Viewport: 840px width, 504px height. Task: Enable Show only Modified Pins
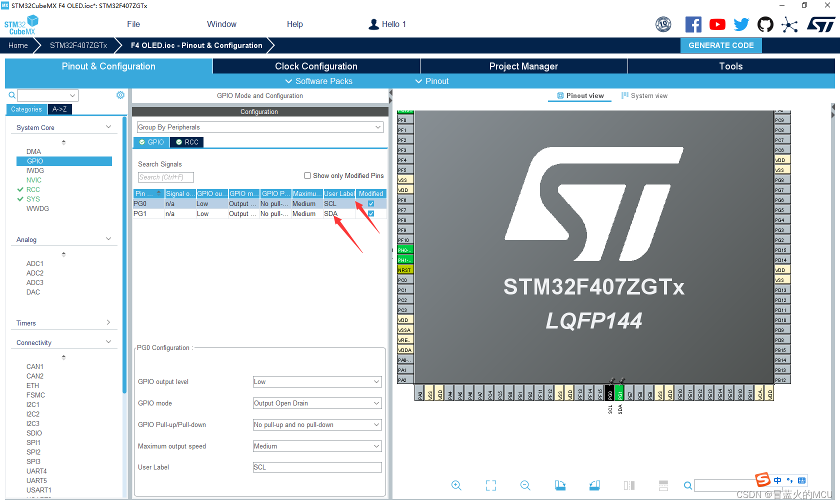(307, 175)
